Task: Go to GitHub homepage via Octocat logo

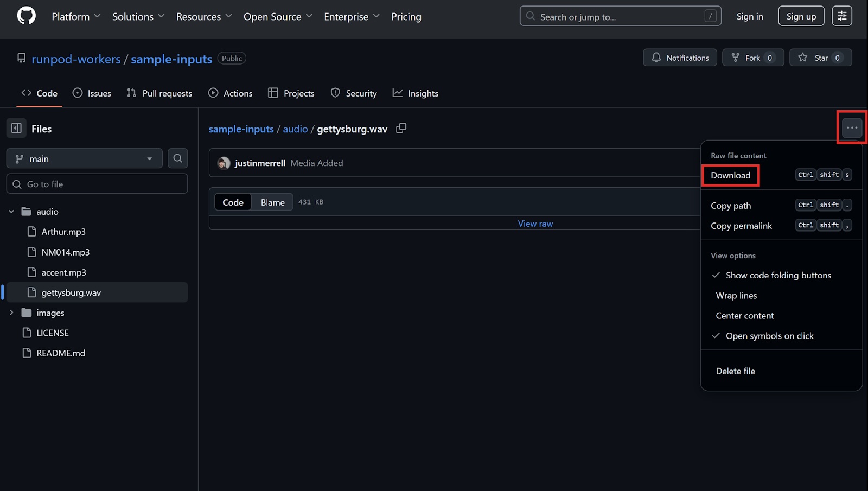Action: pos(26,16)
